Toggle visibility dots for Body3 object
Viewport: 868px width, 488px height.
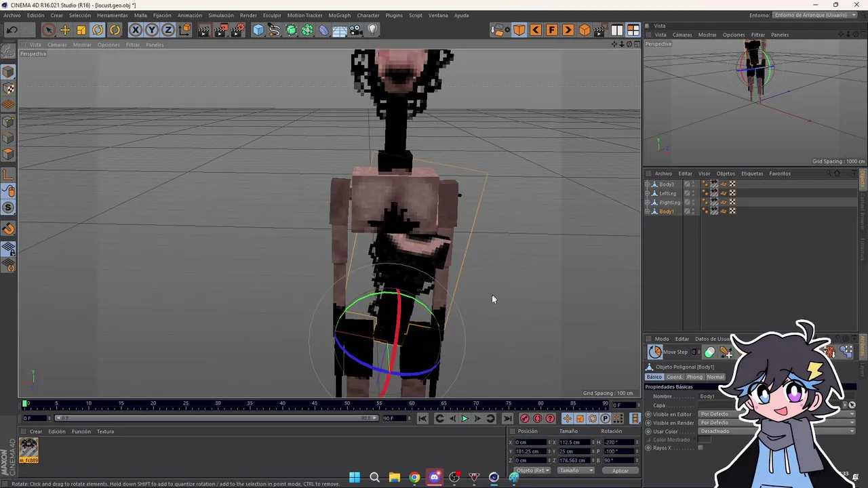(693, 184)
